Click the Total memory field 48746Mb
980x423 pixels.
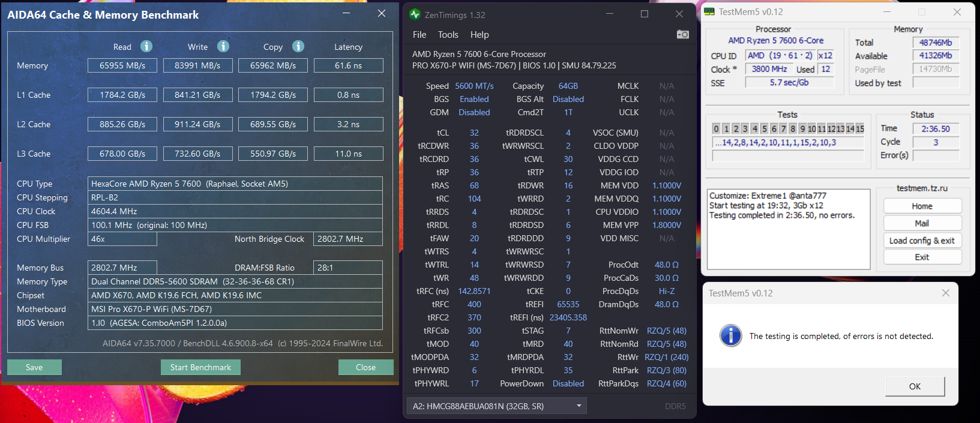[936, 43]
